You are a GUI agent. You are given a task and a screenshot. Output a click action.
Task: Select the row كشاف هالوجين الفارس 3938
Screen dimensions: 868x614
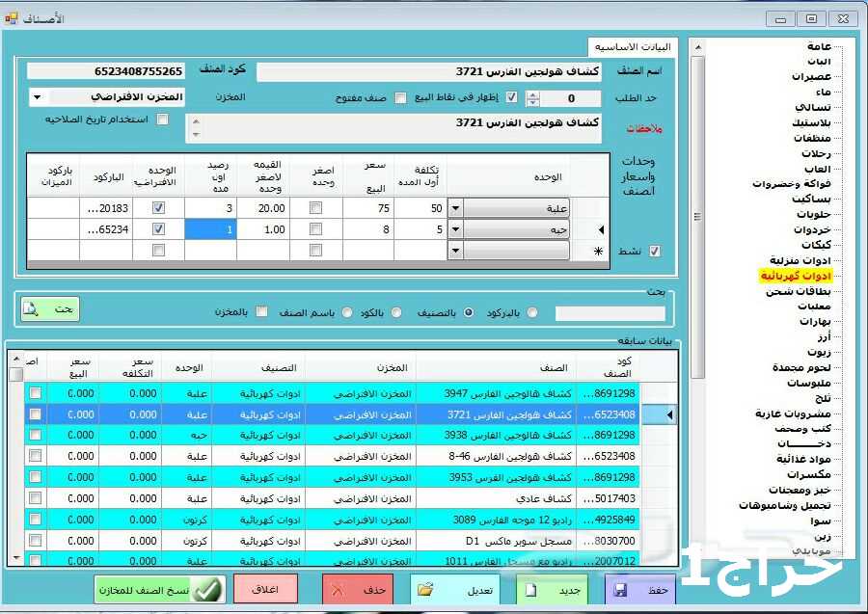coord(332,436)
